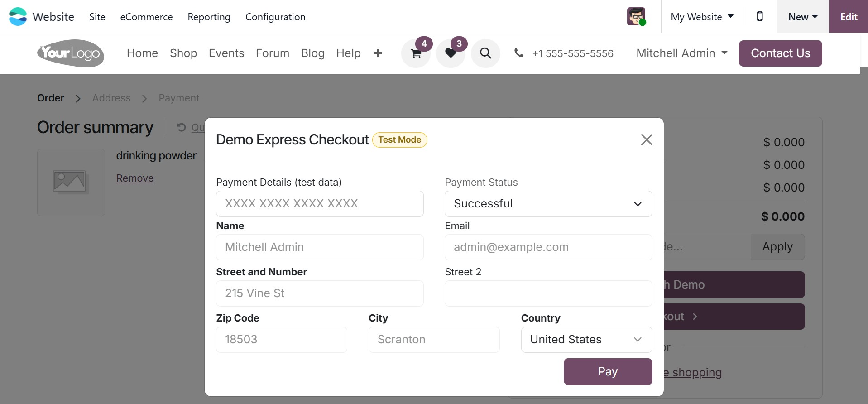Click the search magnifier icon
The width and height of the screenshot is (868, 404).
click(x=485, y=53)
